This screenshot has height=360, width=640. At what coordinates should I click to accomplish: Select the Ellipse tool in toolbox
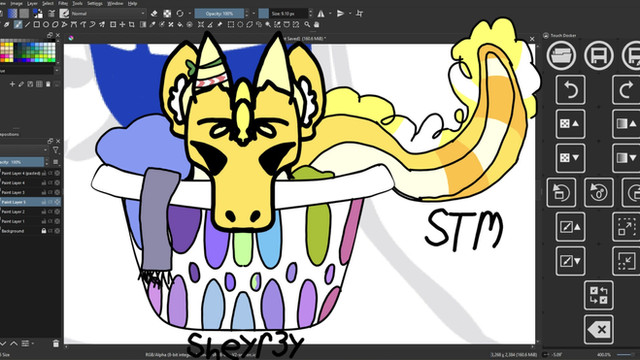46,25
